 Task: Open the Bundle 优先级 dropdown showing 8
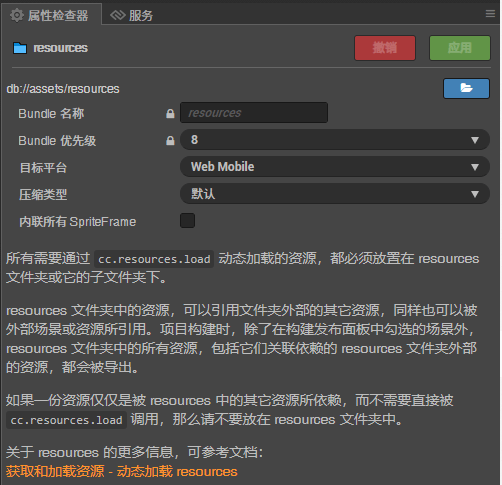pos(335,140)
